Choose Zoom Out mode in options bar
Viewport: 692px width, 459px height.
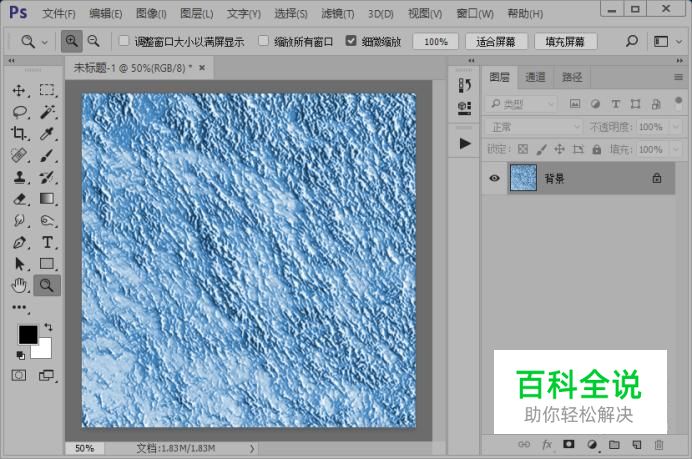click(94, 41)
